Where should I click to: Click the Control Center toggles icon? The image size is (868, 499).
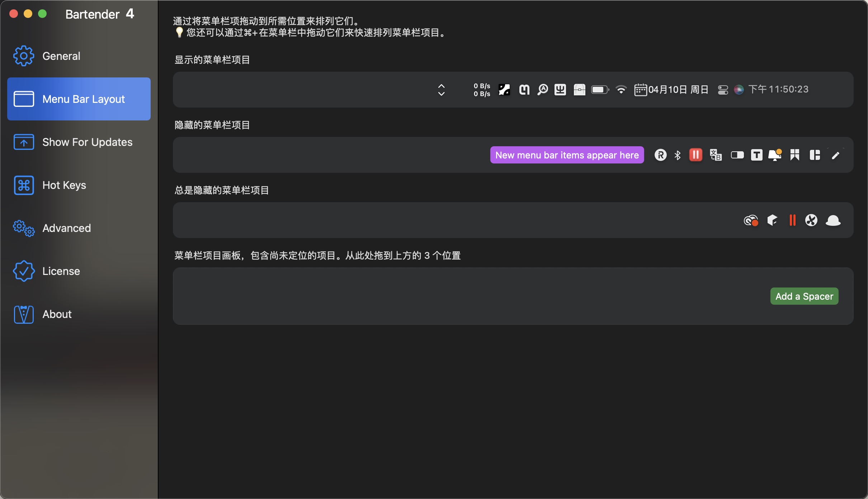point(723,90)
